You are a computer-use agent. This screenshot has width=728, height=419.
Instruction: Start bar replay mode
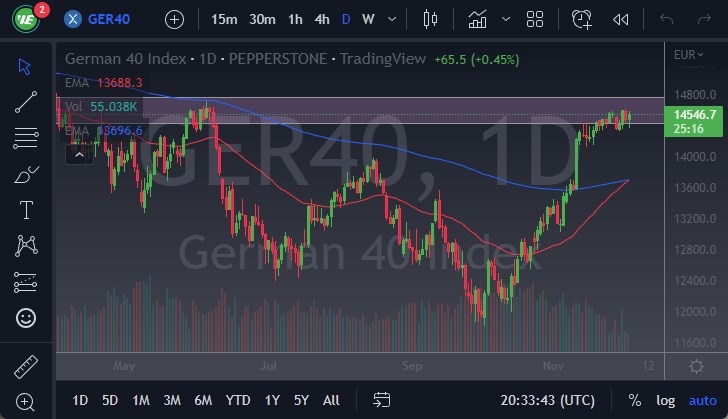[x=621, y=20]
